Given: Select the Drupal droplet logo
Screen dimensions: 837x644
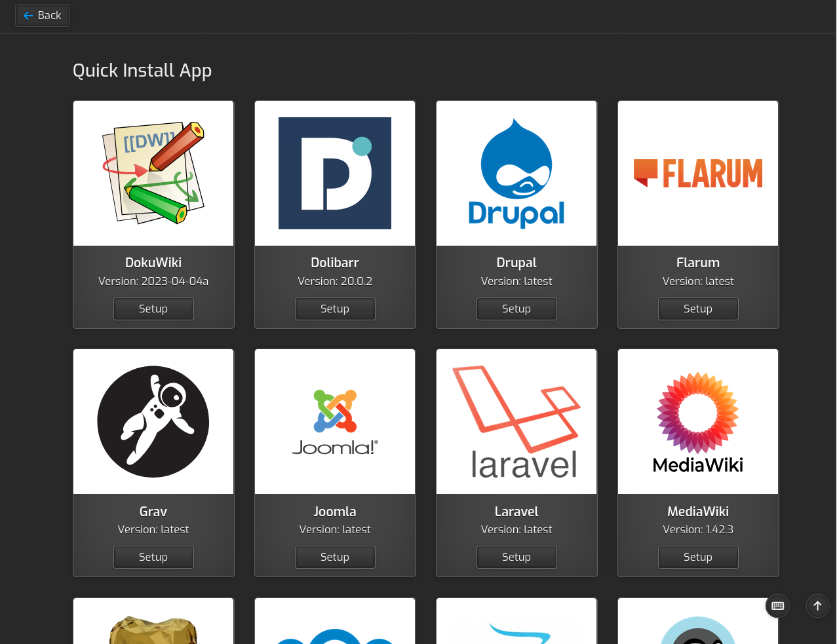Looking at the screenshot, I should pos(516,173).
